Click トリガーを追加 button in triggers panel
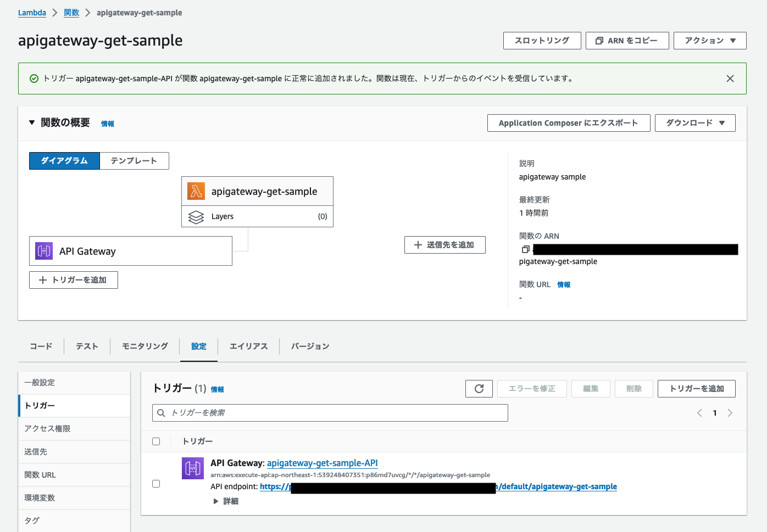Screen dimensions: 767x532 (x=697, y=389)
